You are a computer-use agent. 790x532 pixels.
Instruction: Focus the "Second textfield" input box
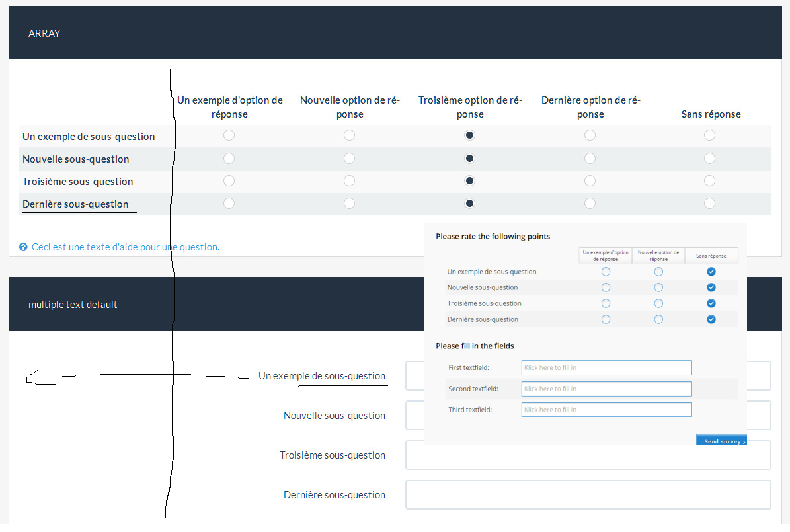click(606, 389)
